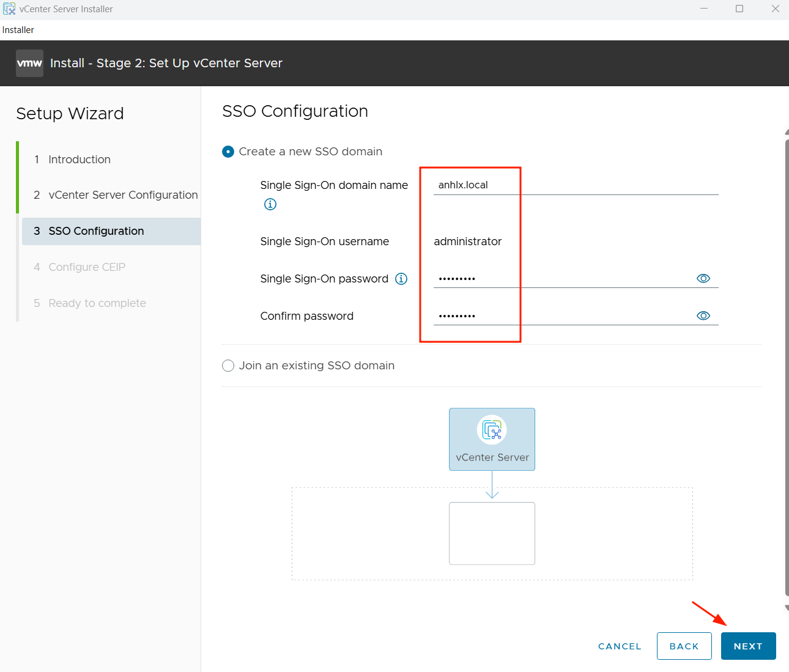Maximize the installer window
The height and width of the screenshot is (672, 789).
click(x=739, y=9)
